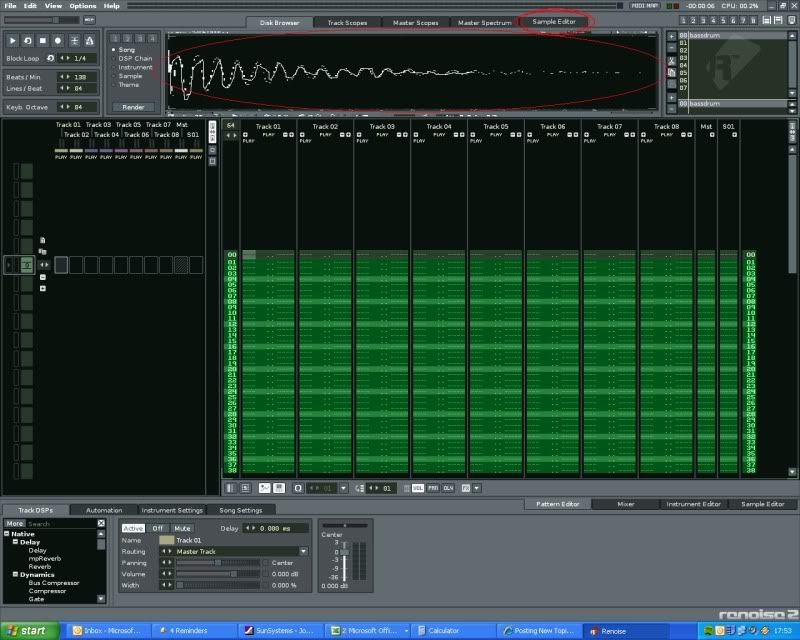Open the Instrument Settings tab

(x=172, y=510)
